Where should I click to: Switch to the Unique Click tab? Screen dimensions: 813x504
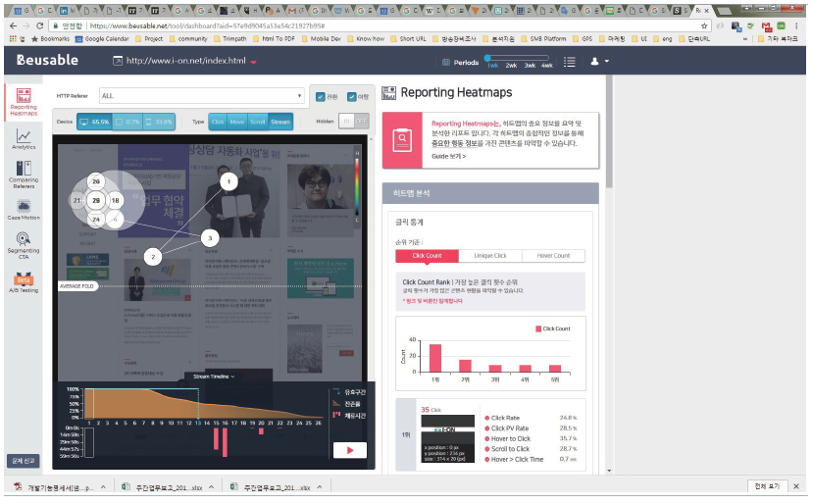(x=489, y=256)
